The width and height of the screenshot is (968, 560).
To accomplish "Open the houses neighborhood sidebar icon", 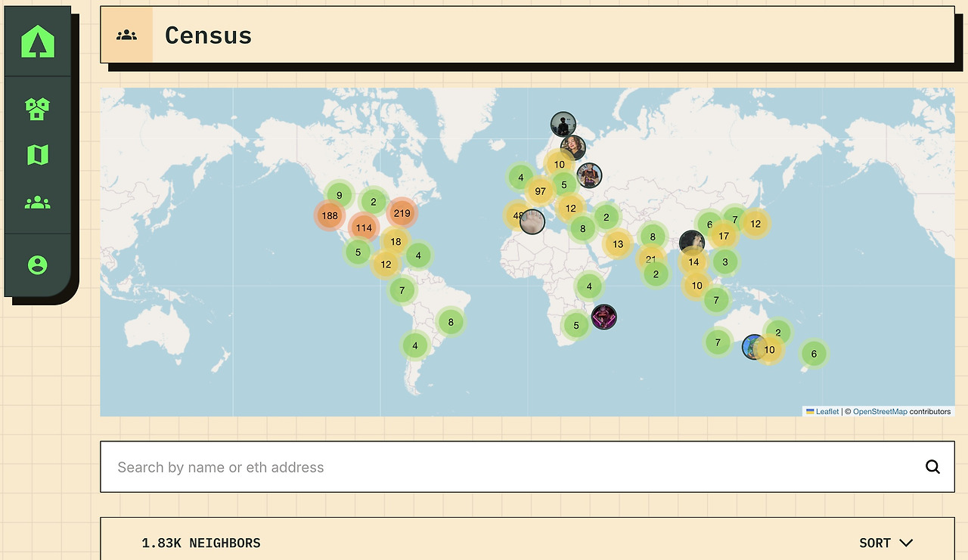I will tap(37, 109).
